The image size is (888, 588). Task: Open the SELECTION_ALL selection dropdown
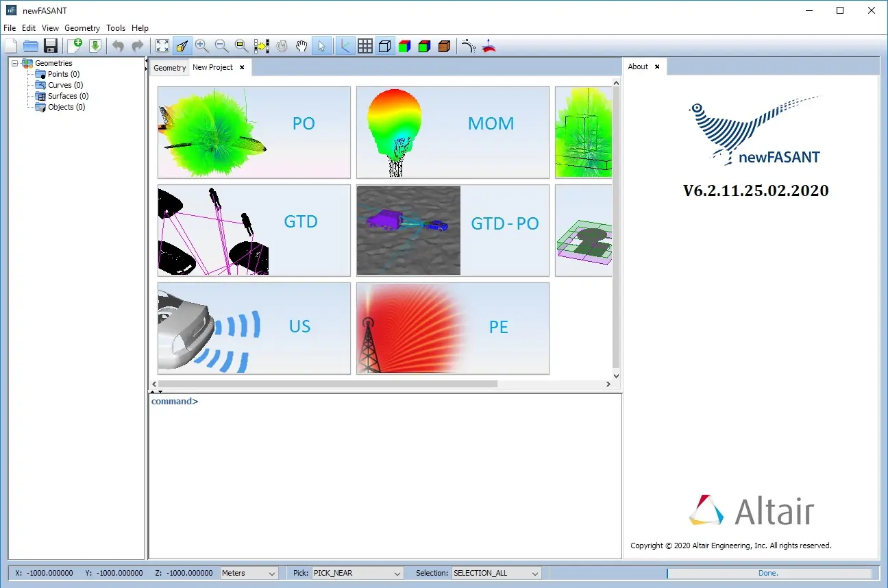click(x=497, y=573)
